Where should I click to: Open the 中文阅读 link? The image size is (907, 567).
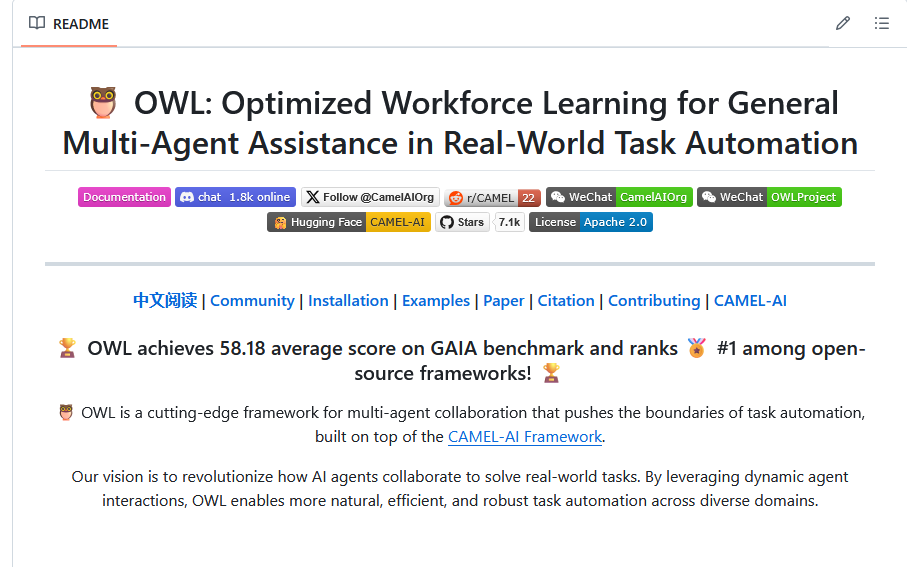coord(165,301)
